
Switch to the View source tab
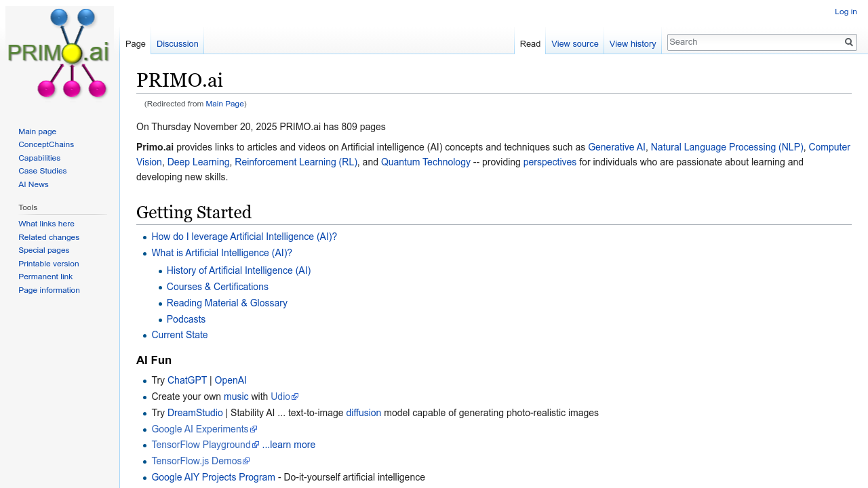click(574, 43)
